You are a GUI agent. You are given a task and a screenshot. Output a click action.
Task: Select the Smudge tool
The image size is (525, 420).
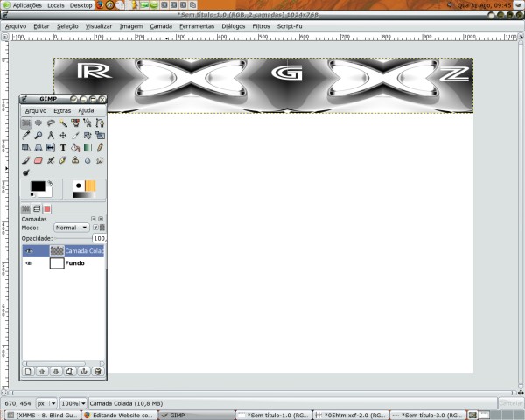point(100,160)
